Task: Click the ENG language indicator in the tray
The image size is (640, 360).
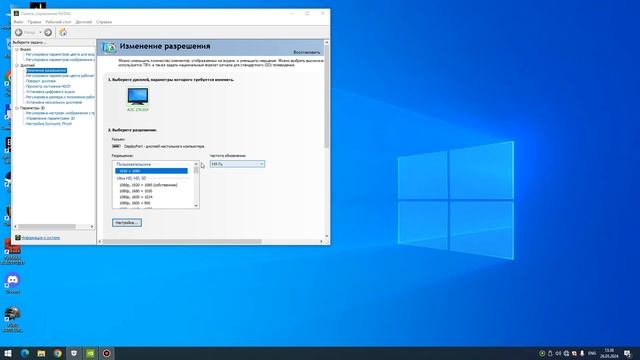Action: pos(593,353)
